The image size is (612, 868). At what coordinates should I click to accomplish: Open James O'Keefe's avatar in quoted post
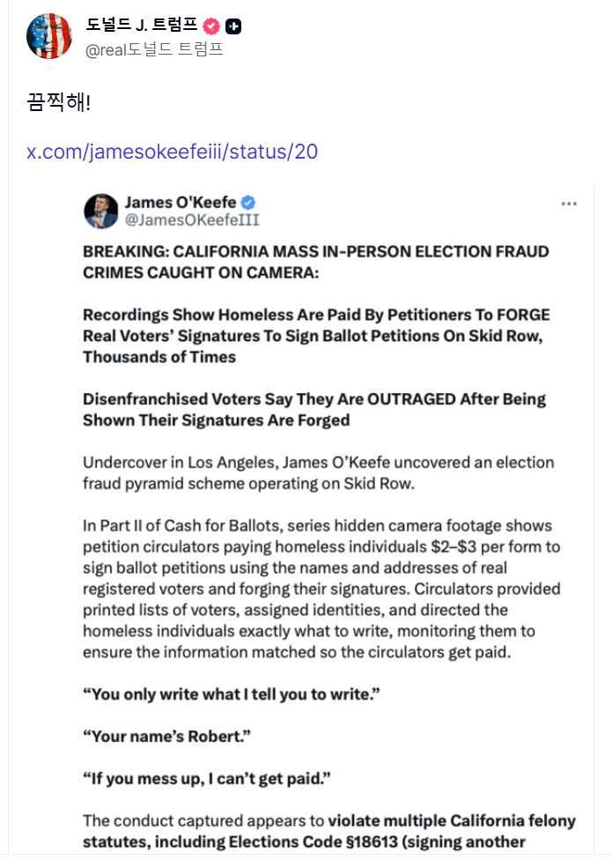101,211
